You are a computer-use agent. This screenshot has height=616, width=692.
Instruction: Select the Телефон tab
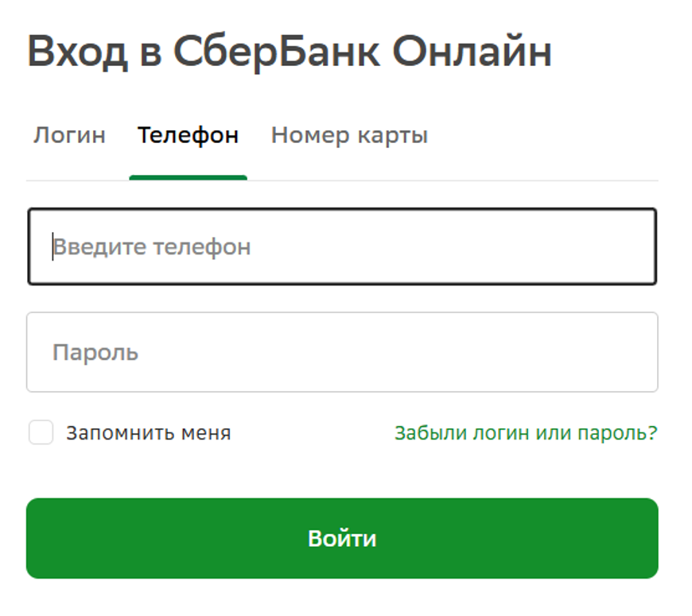188,134
